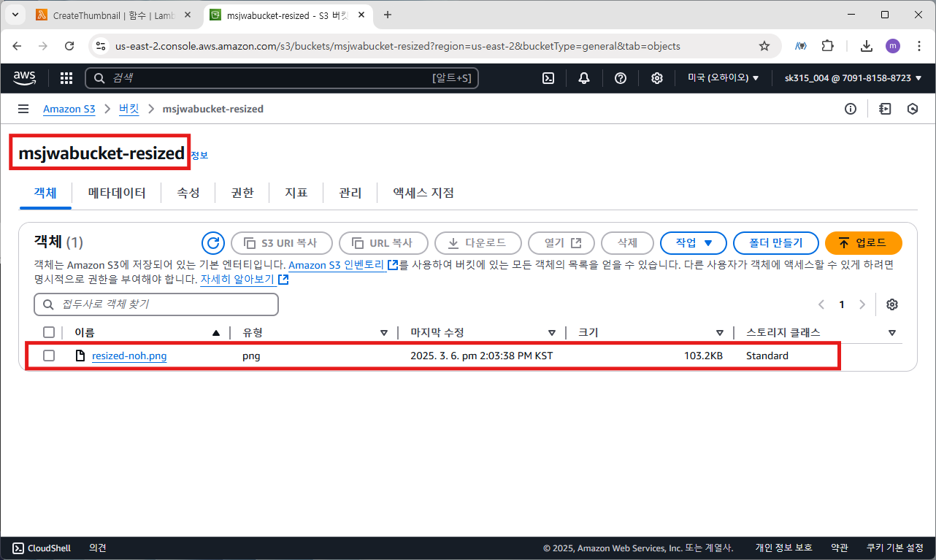Click the S3 URI 복사 button
This screenshot has height=560, width=936.
point(282,243)
